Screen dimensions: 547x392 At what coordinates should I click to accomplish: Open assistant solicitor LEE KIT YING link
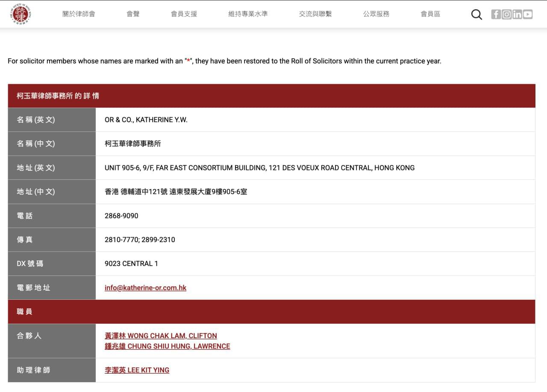pyautogui.click(x=137, y=370)
